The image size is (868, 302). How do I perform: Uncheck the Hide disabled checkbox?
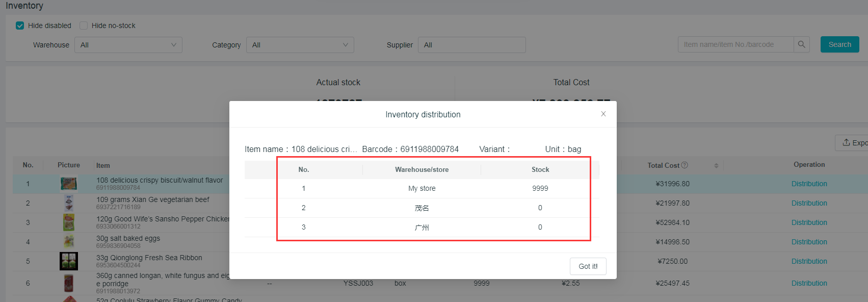click(x=20, y=26)
